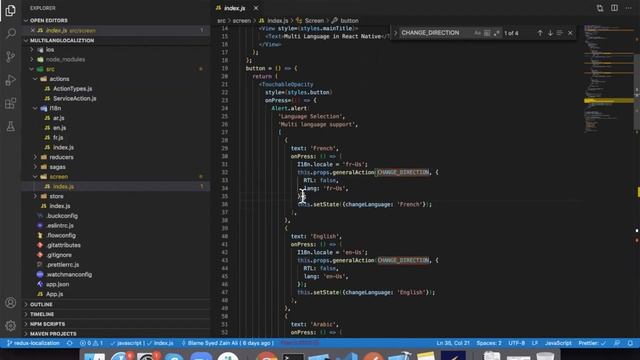Viewport: 640px width, 360px height.
Task: Close the index.js editor tab
Action: click(256, 8)
